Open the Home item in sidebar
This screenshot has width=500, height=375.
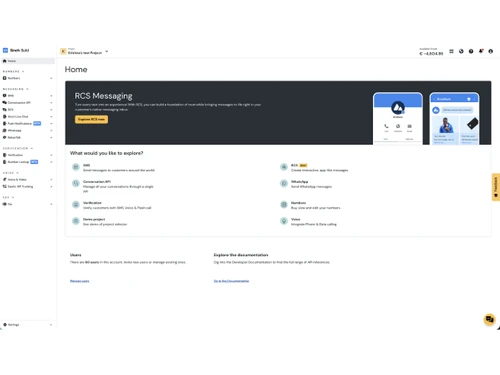[x=28, y=61]
